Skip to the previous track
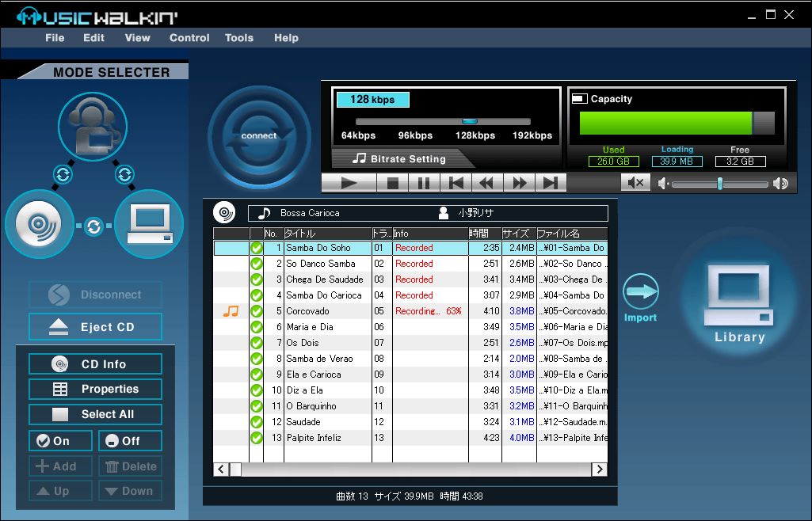Screen dimensions: 812x521 [x=456, y=183]
